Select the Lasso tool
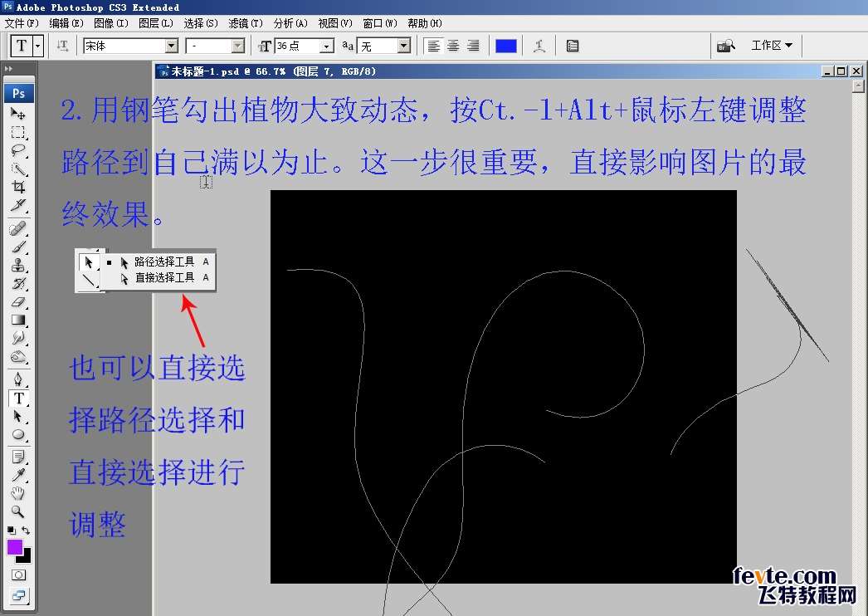Screen dimensions: 868x616 pyautogui.click(x=17, y=150)
